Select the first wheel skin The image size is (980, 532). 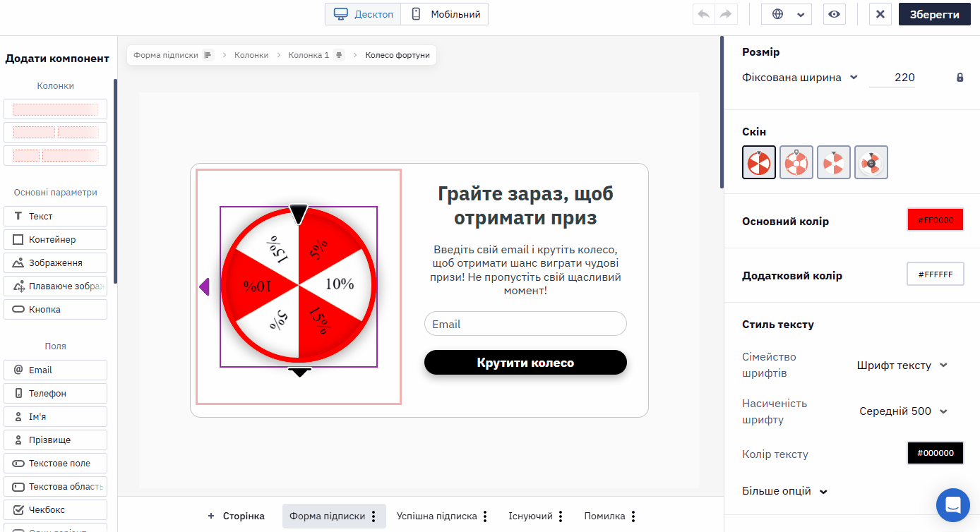[759, 162]
